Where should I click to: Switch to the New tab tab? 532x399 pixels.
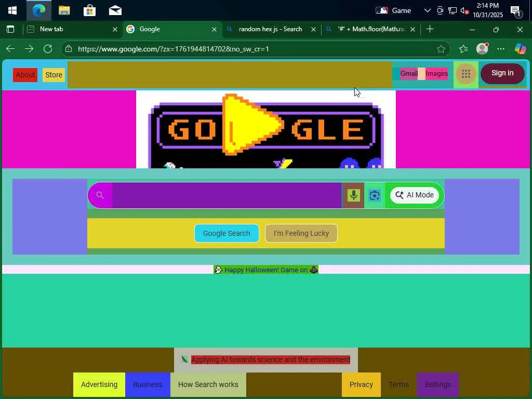pyautogui.click(x=72, y=29)
